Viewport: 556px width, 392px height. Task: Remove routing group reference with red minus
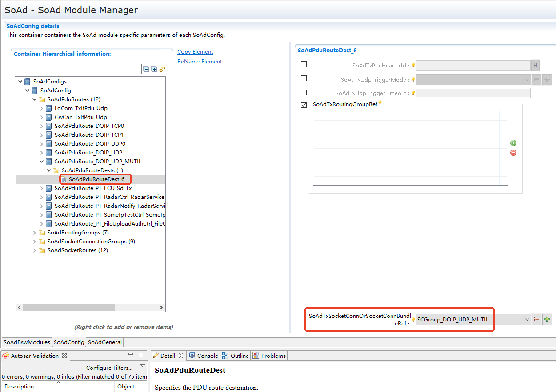[513, 153]
